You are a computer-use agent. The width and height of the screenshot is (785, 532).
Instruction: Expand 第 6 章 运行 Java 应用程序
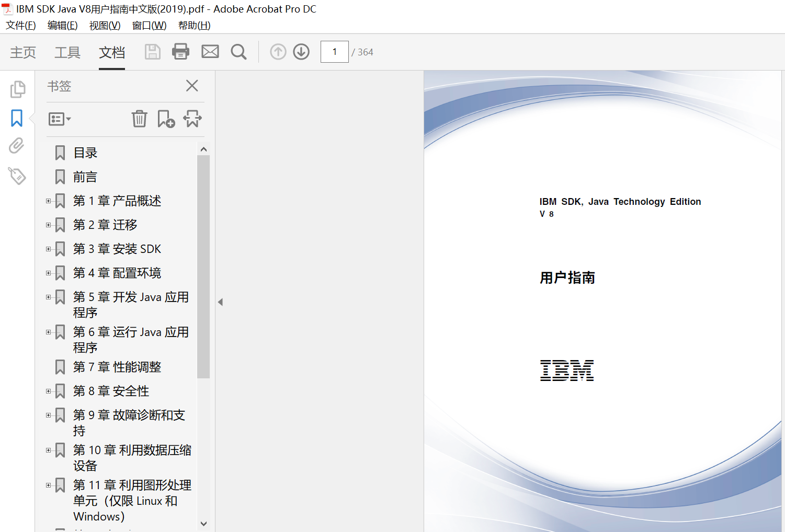click(x=49, y=332)
